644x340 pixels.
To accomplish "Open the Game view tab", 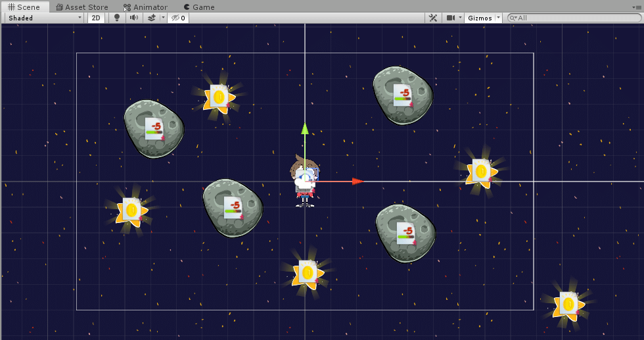I will pos(199,7).
